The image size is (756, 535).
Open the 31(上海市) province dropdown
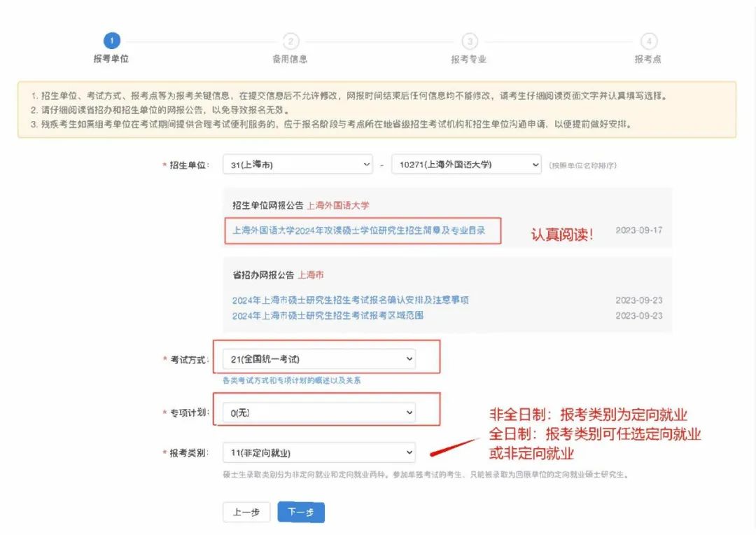tap(297, 165)
